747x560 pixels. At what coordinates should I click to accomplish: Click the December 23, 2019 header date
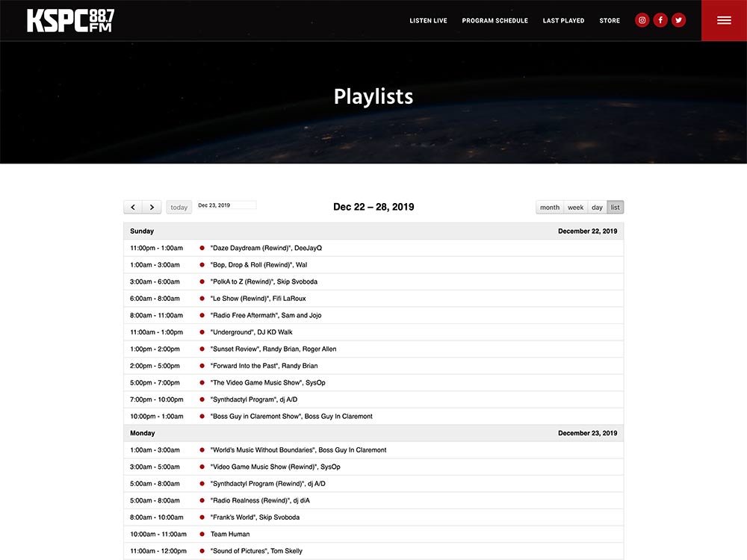point(587,433)
